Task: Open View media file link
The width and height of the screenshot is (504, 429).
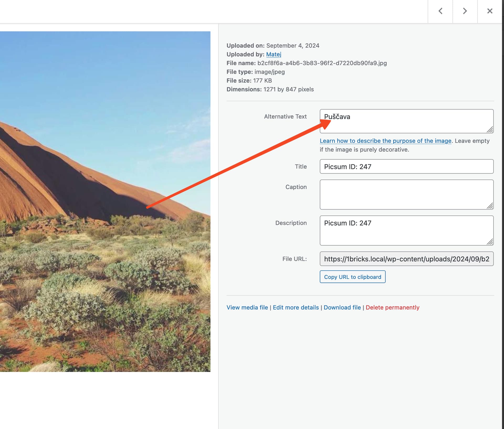Action: pos(247,308)
